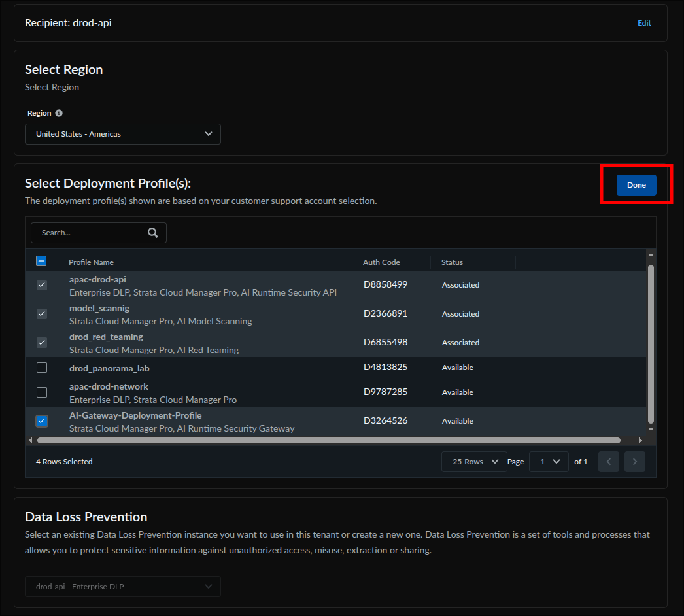Go to the previous page arrow
Screen dimensions: 684x616
609,462
